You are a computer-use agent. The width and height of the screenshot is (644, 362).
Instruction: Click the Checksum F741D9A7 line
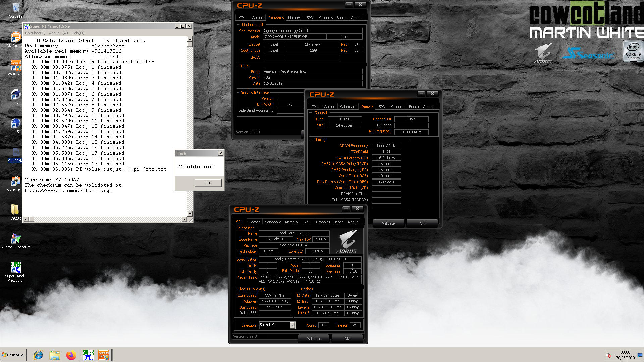(x=52, y=180)
